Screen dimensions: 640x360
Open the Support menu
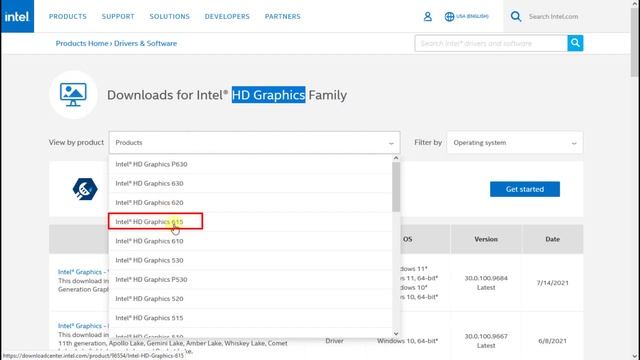tap(118, 16)
